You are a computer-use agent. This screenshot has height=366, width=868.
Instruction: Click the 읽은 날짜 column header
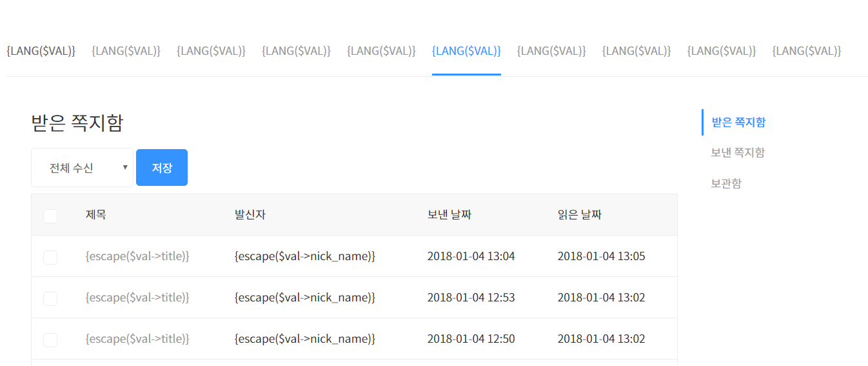579,215
